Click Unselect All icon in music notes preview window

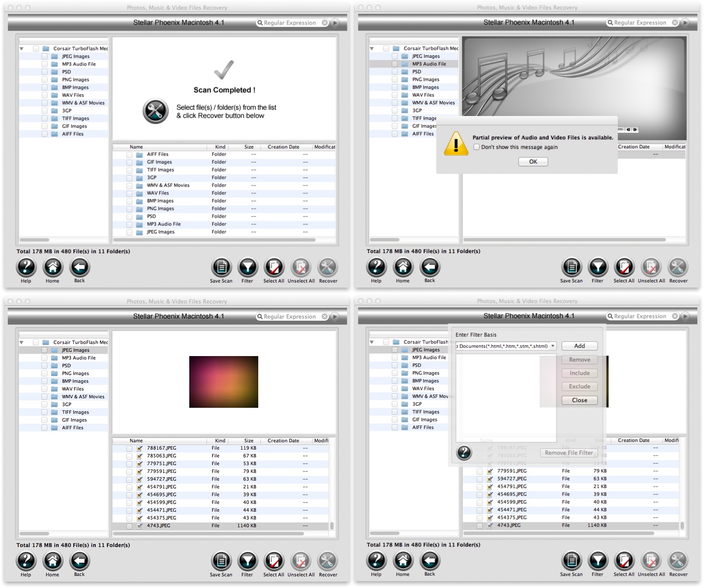click(651, 268)
